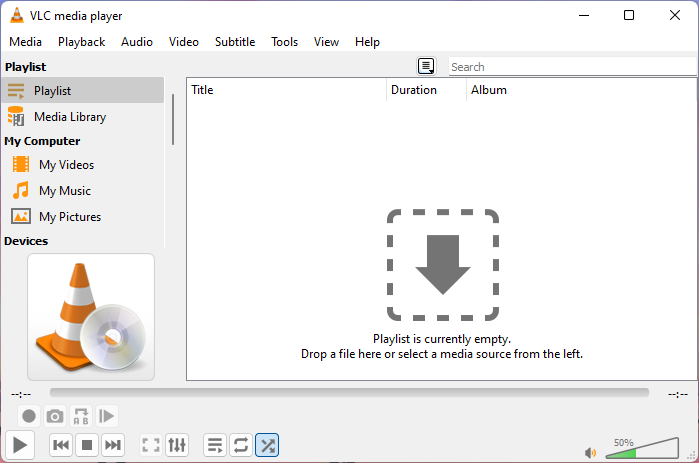The image size is (699, 463).
Task: Take a snapshot with camera icon
Action: (55, 416)
